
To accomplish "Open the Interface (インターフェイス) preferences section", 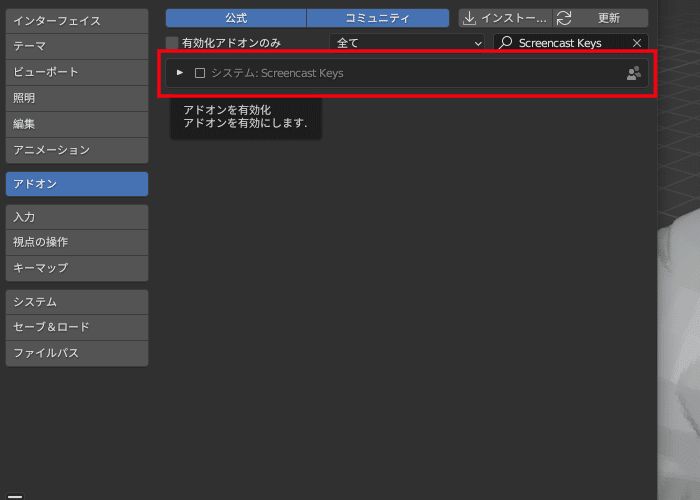I will [77, 21].
